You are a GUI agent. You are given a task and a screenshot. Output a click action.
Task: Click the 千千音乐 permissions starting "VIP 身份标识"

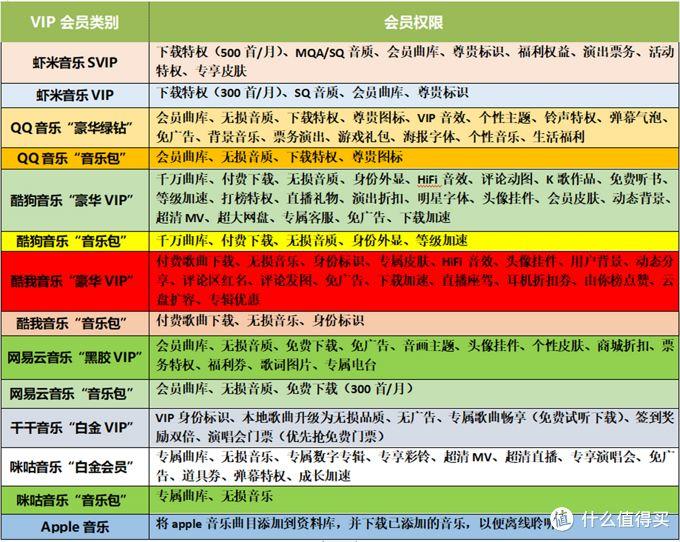[414, 428]
